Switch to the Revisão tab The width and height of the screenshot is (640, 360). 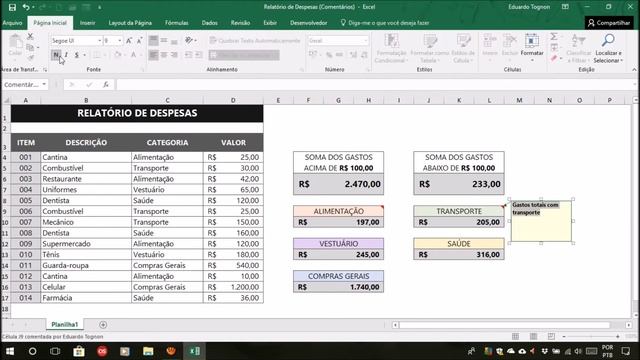pyautogui.click(x=240, y=23)
